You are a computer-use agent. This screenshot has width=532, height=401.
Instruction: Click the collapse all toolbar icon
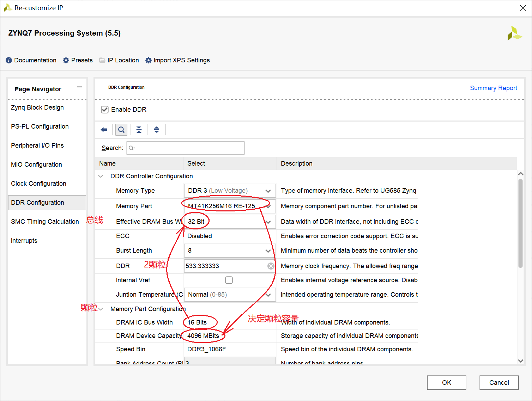pyautogui.click(x=139, y=130)
